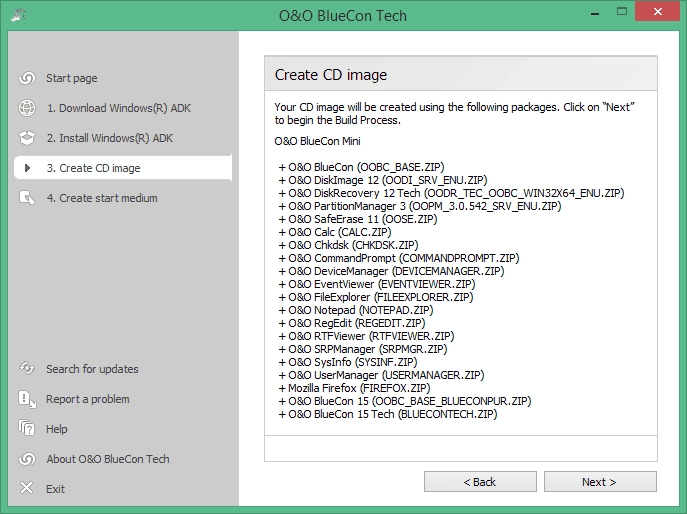This screenshot has width=687, height=514.
Task: Click the Exit X icon
Action: pos(27,488)
